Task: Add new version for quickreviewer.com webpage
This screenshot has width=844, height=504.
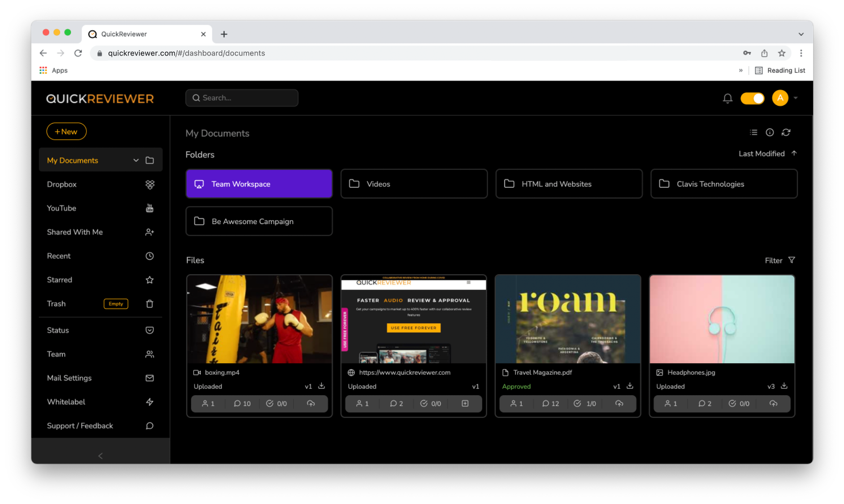Action: pos(465,404)
